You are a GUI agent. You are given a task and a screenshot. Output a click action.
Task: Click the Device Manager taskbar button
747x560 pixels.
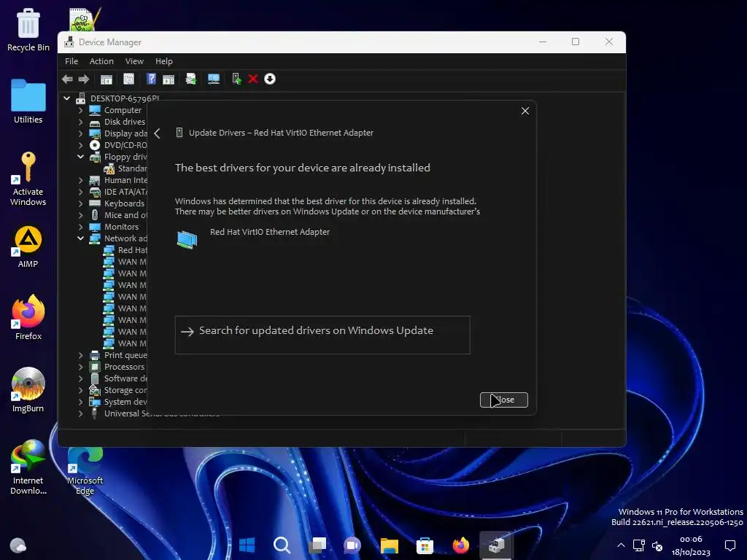pyautogui.click(x=496, y=545)
